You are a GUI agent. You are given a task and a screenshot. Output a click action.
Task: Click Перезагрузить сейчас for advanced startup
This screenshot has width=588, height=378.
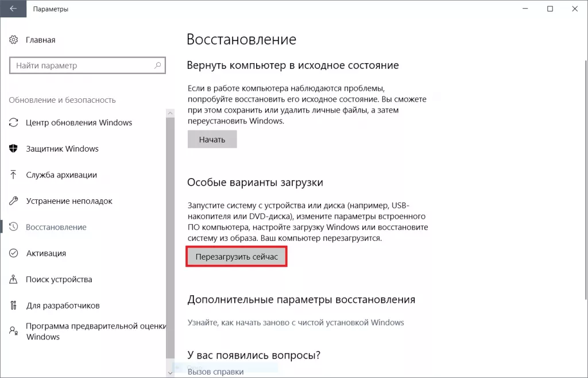pos(236,256)
